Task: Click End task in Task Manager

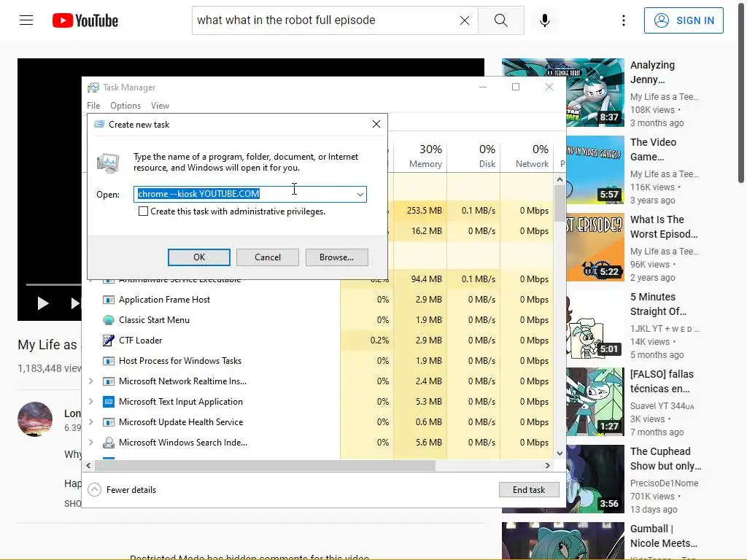Action: tap(529, 489)
